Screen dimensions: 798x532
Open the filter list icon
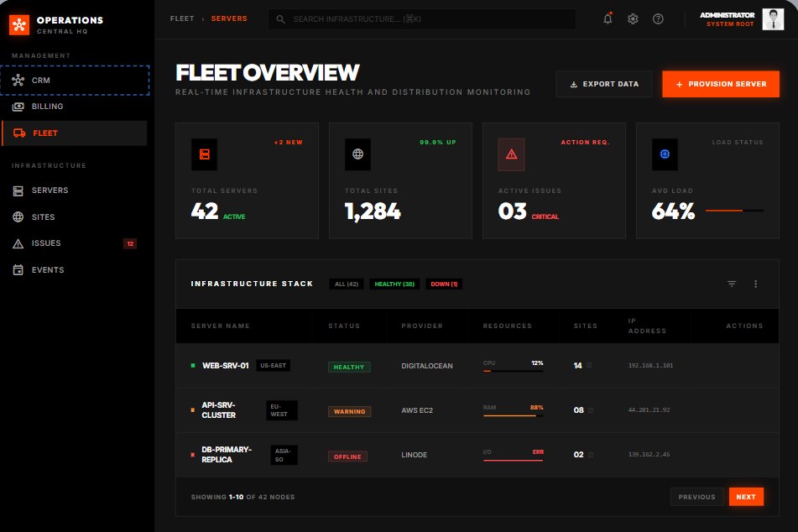(732, 284)
